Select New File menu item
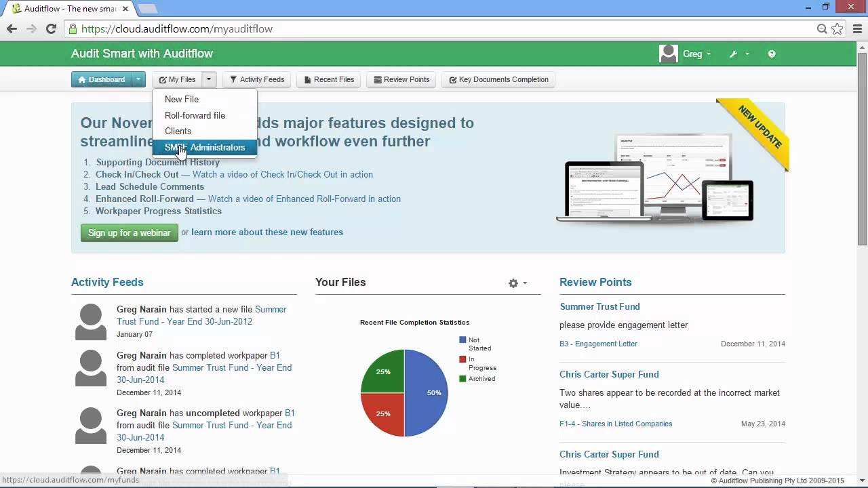The height and width of the screenshot is (488, 868). pyautogui.click(x=205, y=99)
